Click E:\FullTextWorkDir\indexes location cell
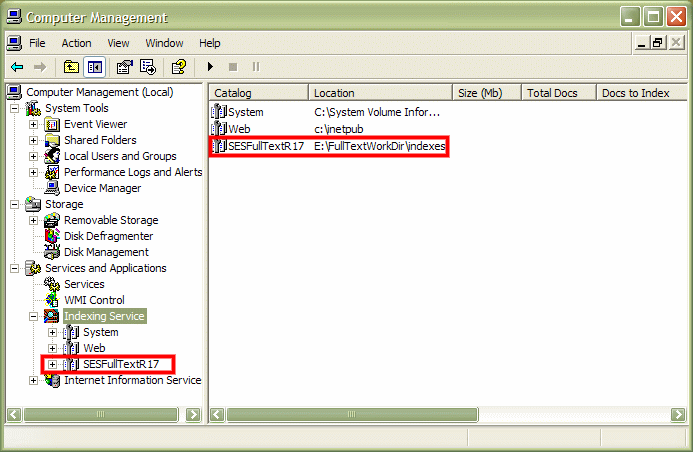The image size is (693, 452). [380, 146]
